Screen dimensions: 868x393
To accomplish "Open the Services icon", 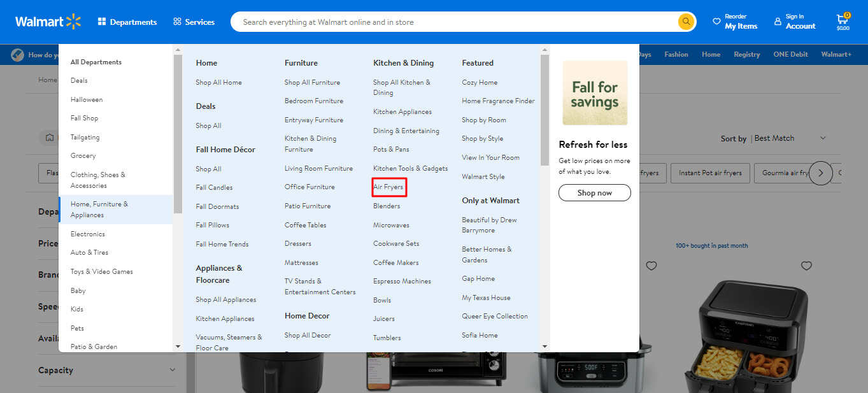I will pyautogui.click(x=176, y=21).
